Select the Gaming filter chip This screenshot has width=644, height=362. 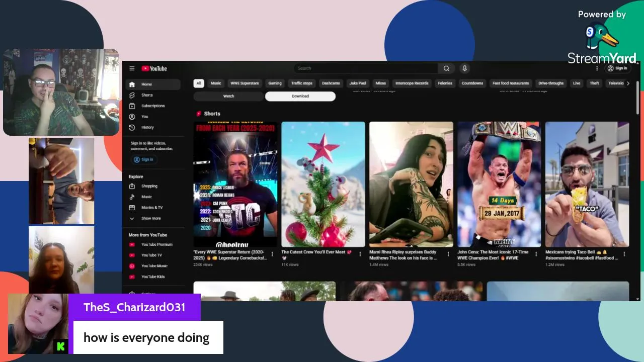[275, 83]
